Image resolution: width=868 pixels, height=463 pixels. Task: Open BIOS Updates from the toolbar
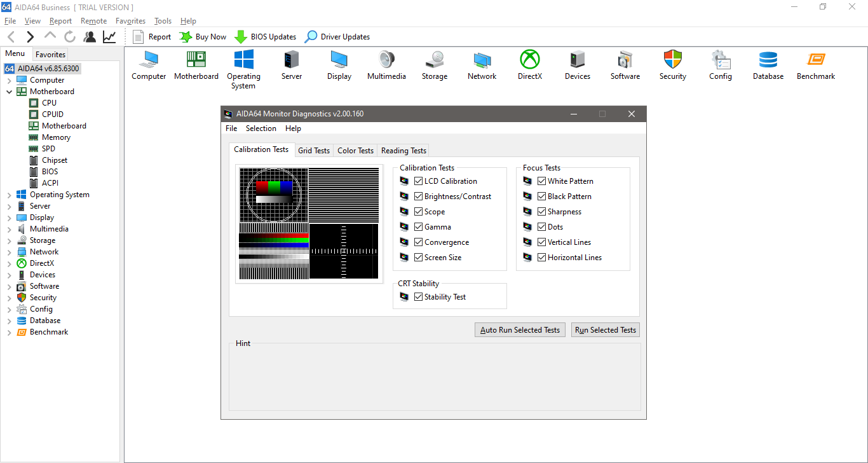[x=265, y=37]
